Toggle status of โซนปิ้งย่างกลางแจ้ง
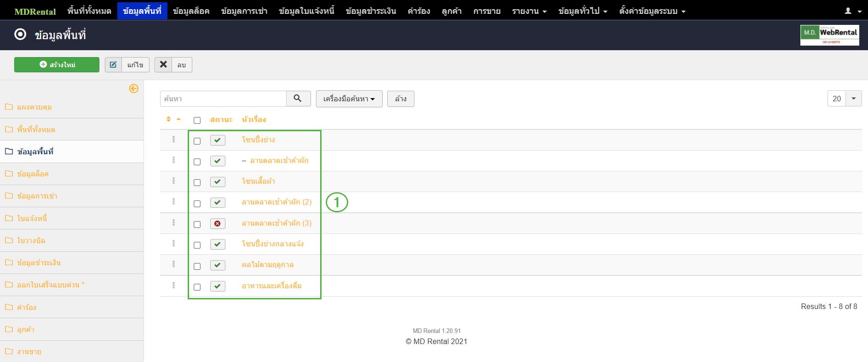Screen dimensions: 868x362 pos(218,244)
